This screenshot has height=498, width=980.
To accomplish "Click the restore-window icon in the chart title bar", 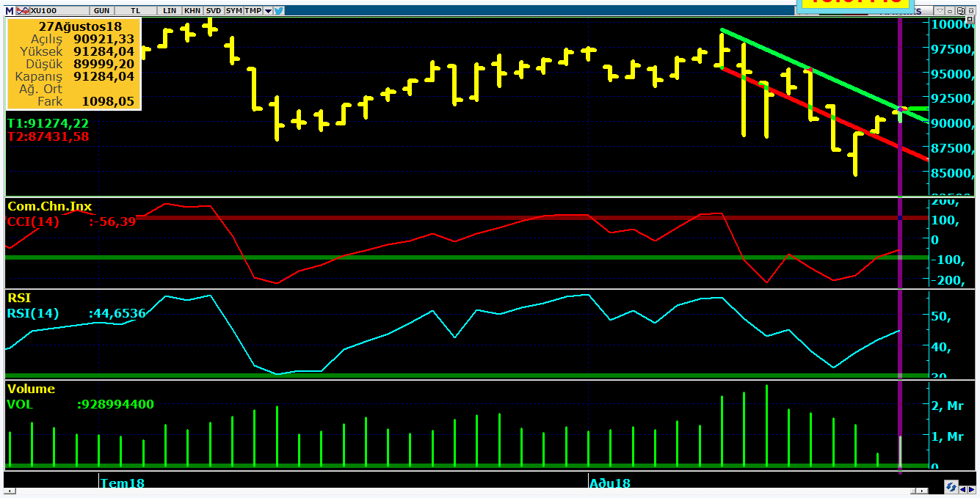I will (x=960, y=10).
